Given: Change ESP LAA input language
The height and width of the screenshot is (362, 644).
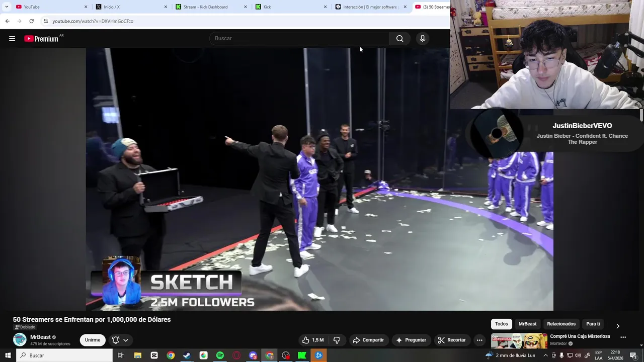Looking at the screenshot, I should tap(599, 355).
